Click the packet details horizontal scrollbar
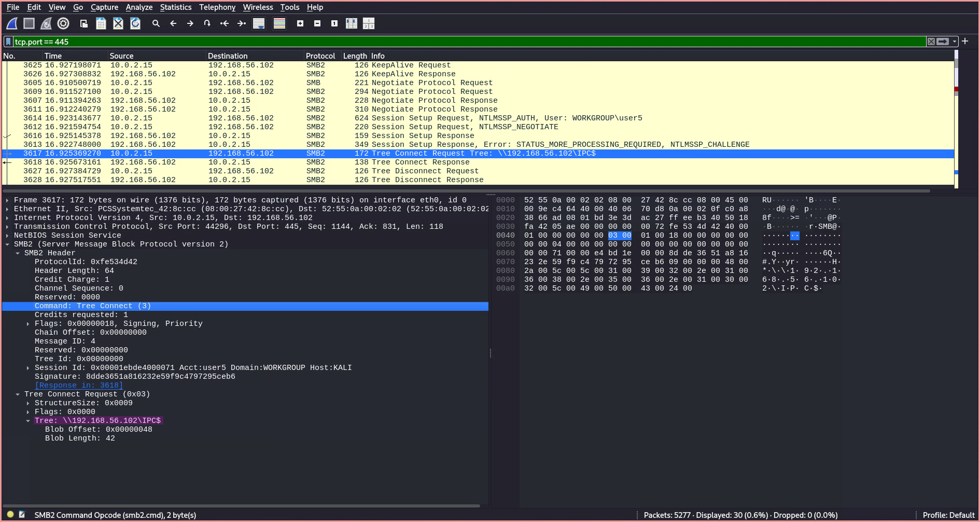 [242, 506]
